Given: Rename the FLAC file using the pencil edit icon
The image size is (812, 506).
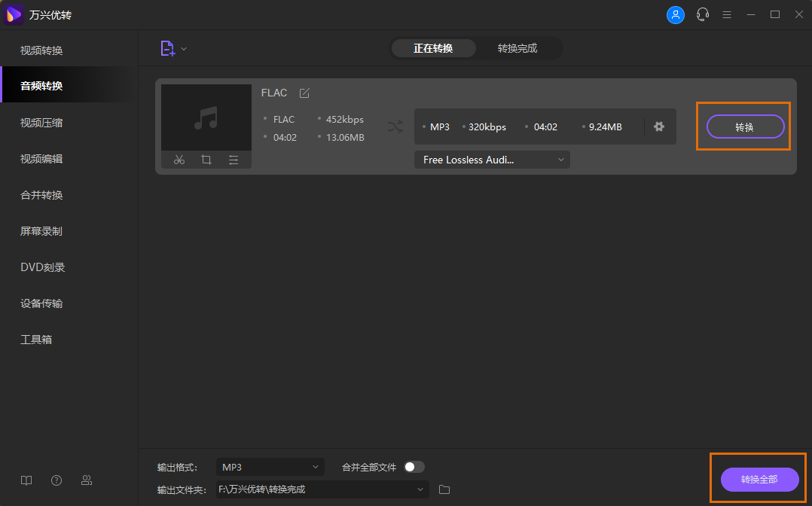Looking at the screenshot, I should point(304,92).
